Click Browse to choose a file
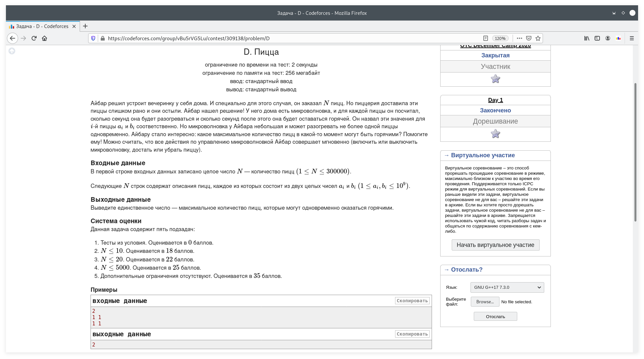The height and width of the screenshot is (359, 644). click(x=485, y=302)
